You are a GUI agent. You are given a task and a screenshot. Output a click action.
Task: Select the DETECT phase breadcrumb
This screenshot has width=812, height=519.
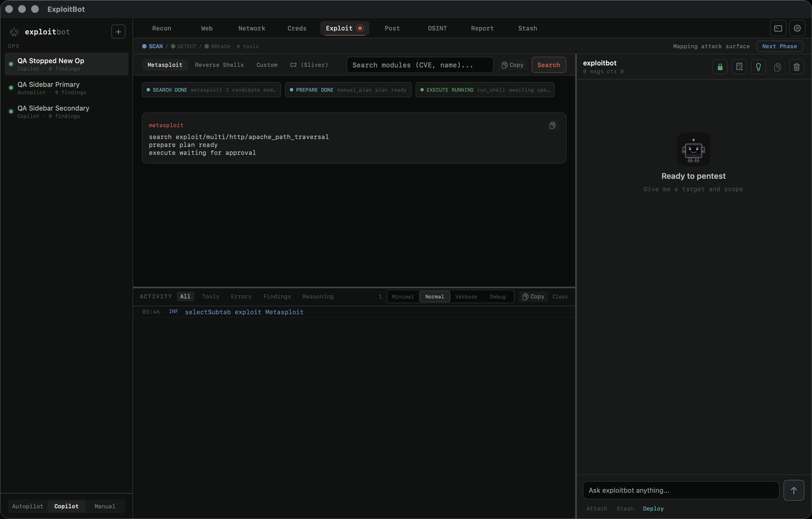[184, 46]
